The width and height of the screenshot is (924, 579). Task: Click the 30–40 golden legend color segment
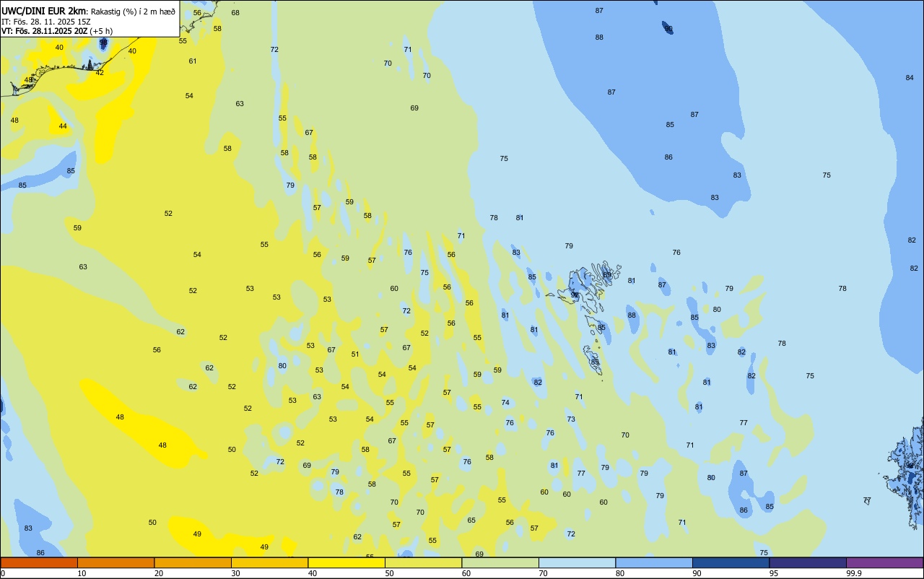tap(269, 562)
